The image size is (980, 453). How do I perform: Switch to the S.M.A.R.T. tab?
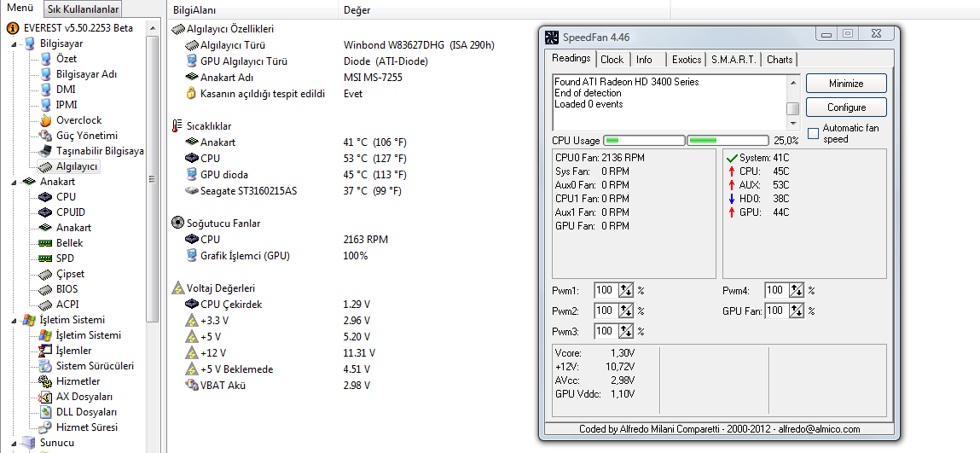pos(734,60)
